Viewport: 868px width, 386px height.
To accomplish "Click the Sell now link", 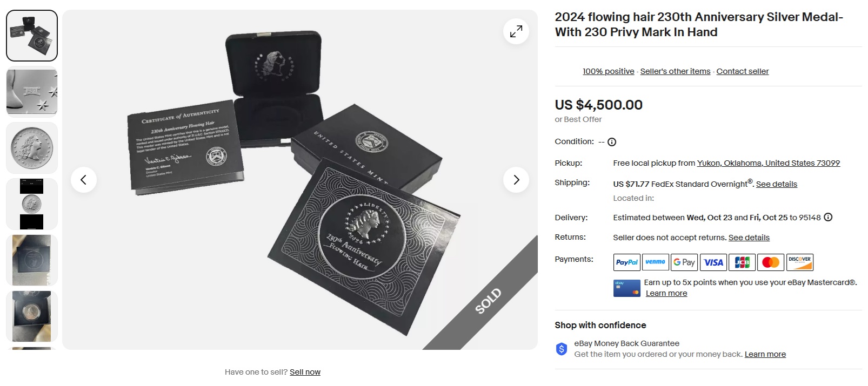I will 305,372.
